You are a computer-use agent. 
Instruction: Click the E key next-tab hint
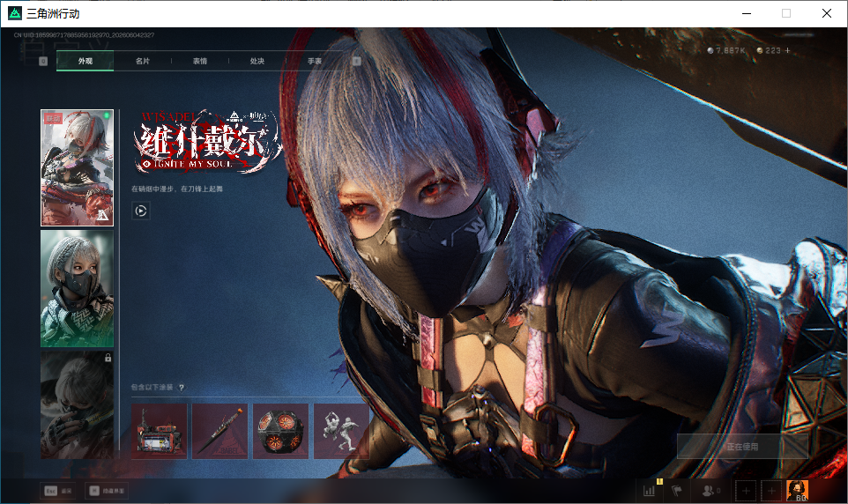[356, 61]
